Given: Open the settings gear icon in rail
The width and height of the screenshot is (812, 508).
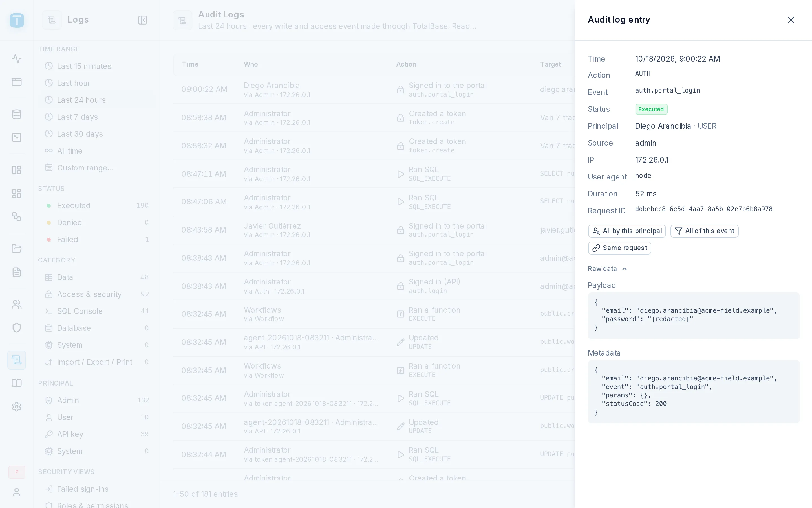Looking at the screenshot, I should pyautogui.click(x=17, y=406).
